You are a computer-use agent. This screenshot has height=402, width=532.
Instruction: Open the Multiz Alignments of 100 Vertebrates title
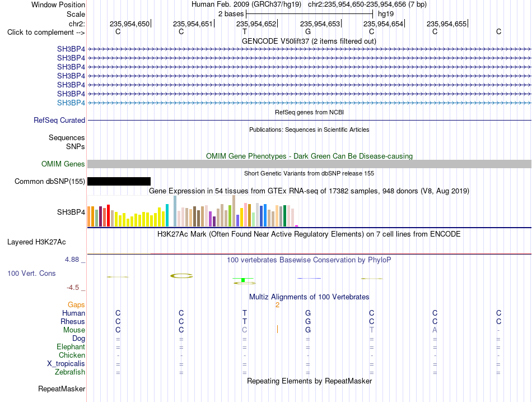point(309,297)
